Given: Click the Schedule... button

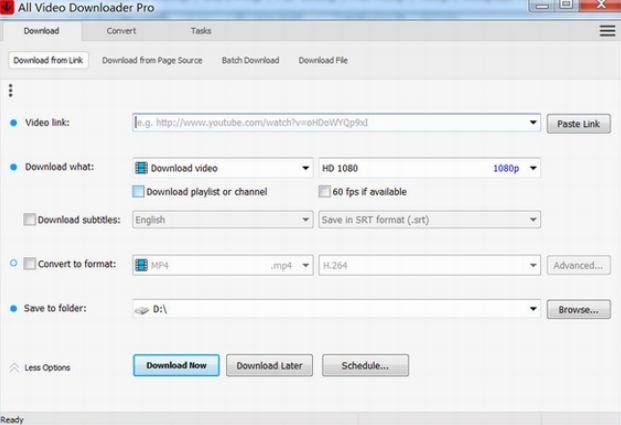Looking at the screenshot, I should (x=365, y=365).
